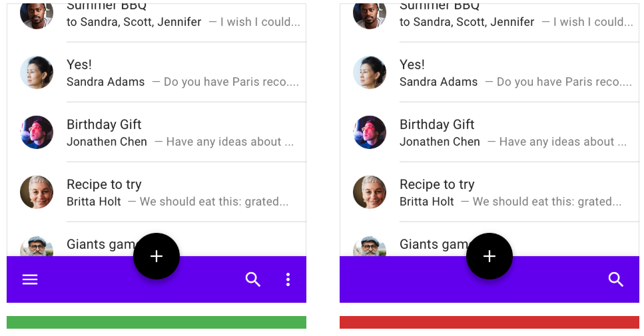Click Jonathen Chen's avatar in red-underlined mockup
This screenshot has width=644, height=336.
coord(370,132)
